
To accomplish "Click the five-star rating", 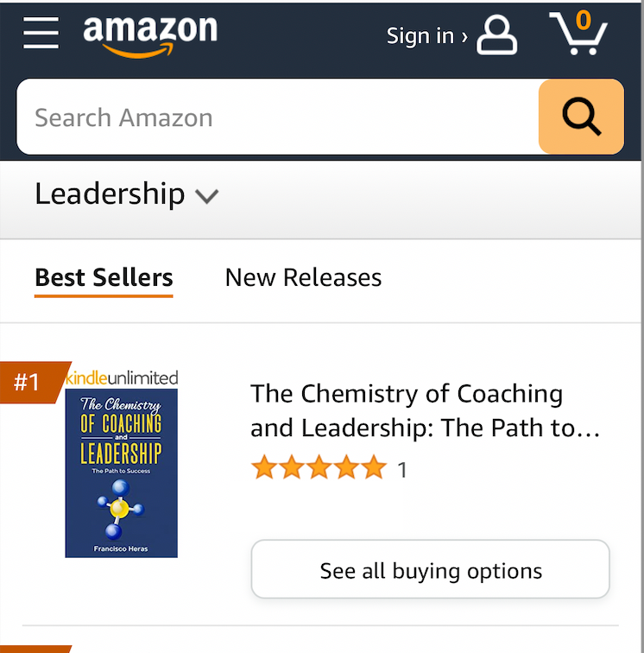I will tap(319, 469).
